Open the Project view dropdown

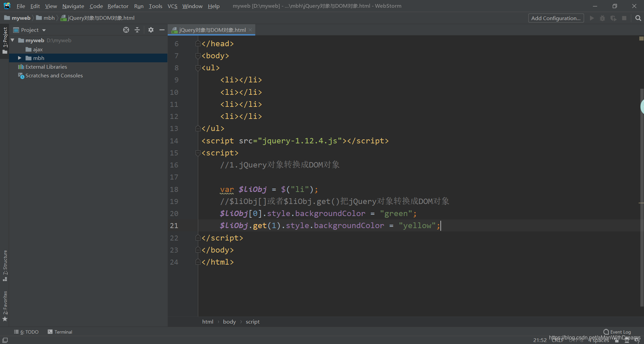(44, 30)
